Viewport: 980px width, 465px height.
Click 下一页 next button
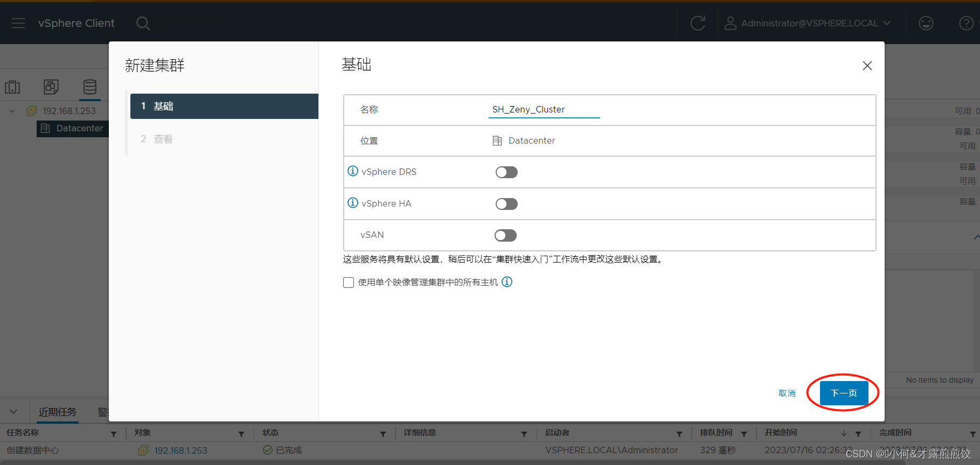click(x=844, y=393)
